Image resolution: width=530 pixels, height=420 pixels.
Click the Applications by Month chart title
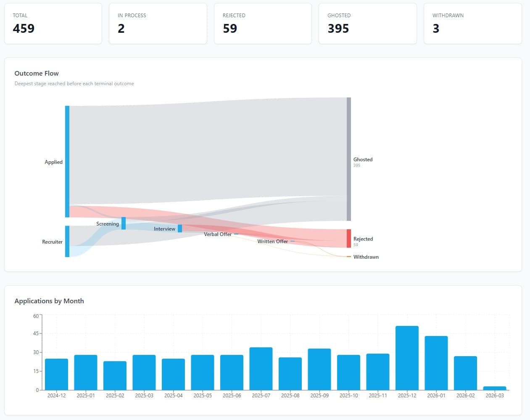tap(49, 301)
